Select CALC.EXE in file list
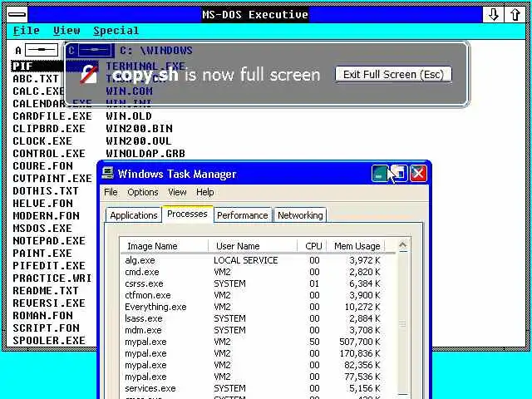 pyautogui.click(x=39, y=91)
